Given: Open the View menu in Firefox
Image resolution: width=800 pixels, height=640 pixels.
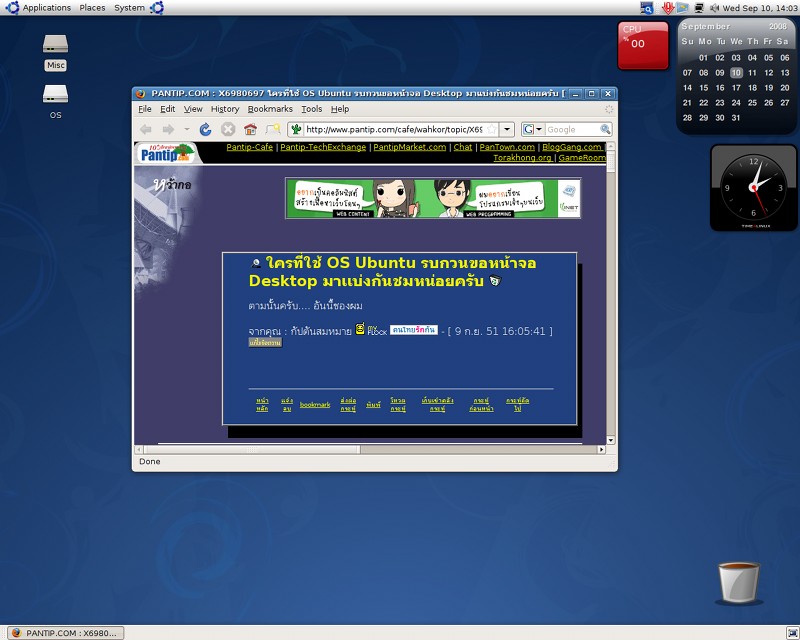Looking at the screenshot, I should [193, 109].
